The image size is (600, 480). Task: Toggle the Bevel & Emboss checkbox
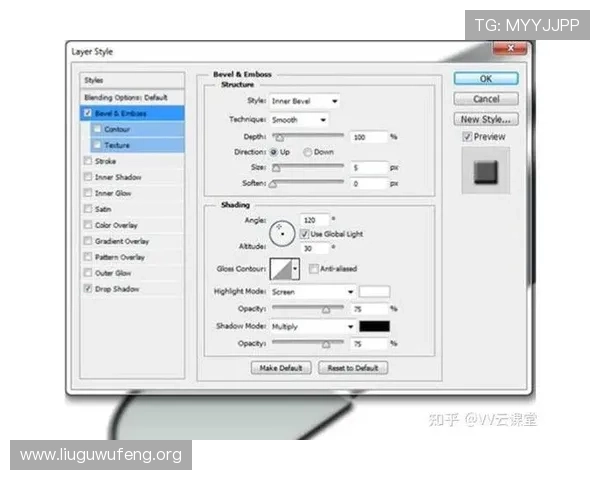pyautogui.click(x=88, y=113)
